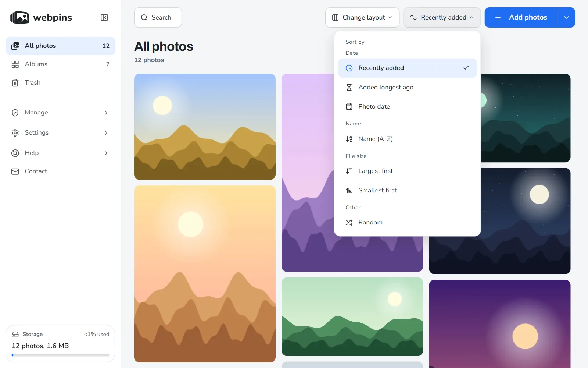588x368 pixels.
Task: Click the Largest first descending bars icon
Action: (349, 171)
